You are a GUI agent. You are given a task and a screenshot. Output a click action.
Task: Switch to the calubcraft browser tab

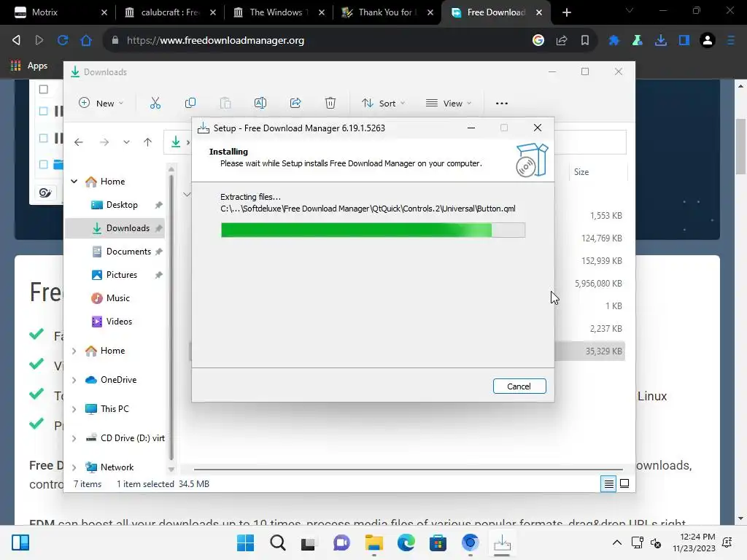click(168, 12)
